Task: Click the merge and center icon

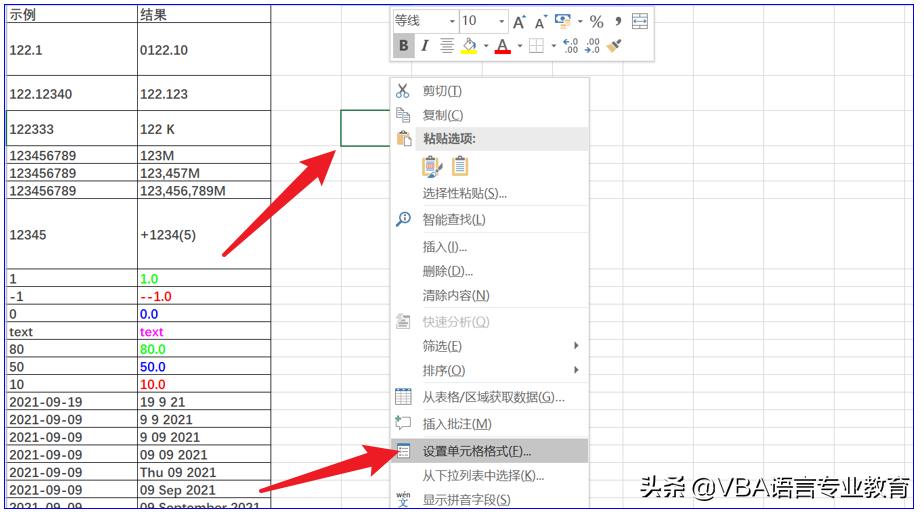Action: 640,21
